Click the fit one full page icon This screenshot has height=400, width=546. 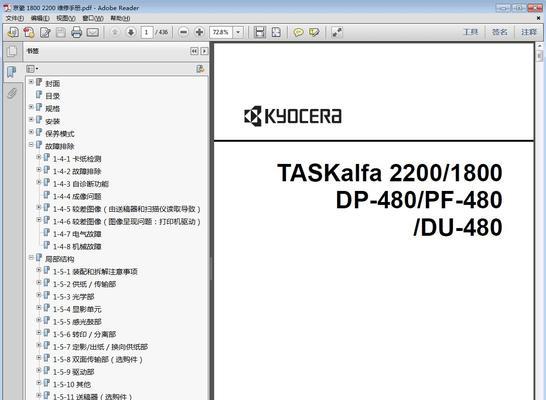point(276,32)
